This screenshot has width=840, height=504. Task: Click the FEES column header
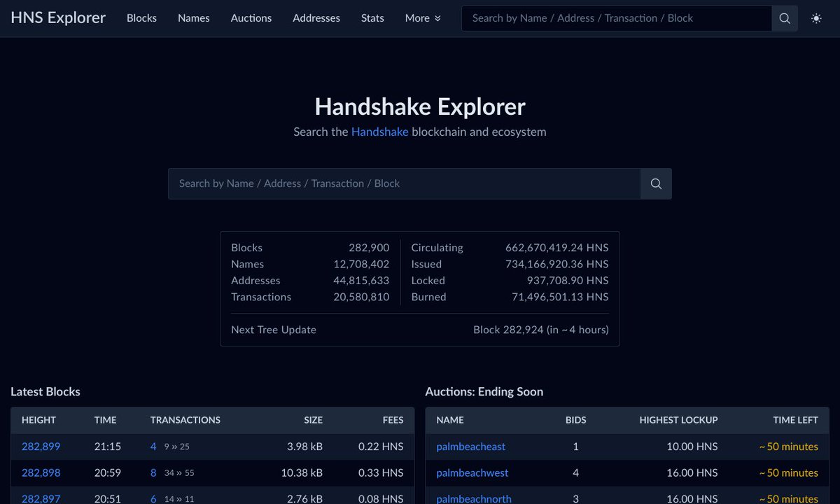(x=393, y=420)
